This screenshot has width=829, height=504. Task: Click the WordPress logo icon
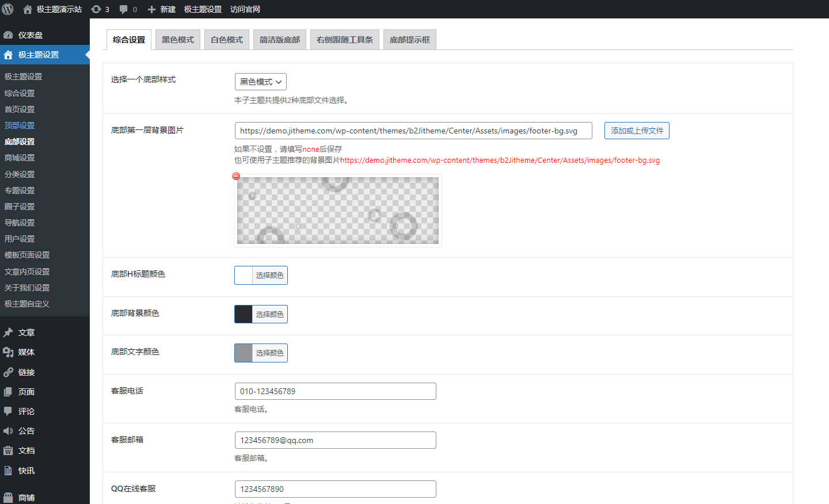pyautogui.click(x=8, y=9)
